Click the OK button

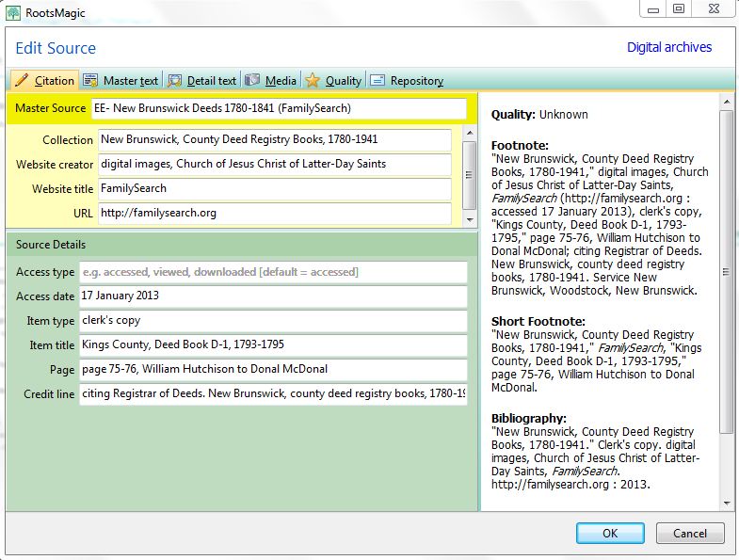(610, 533)
